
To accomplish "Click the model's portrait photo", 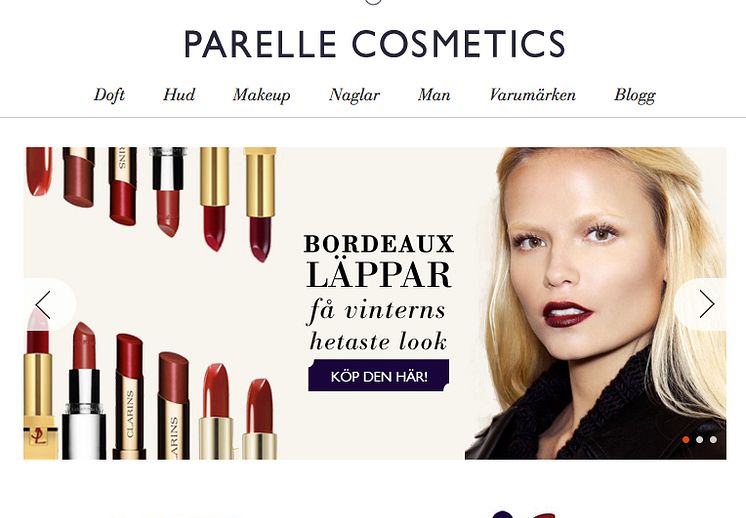I will 596,303.
